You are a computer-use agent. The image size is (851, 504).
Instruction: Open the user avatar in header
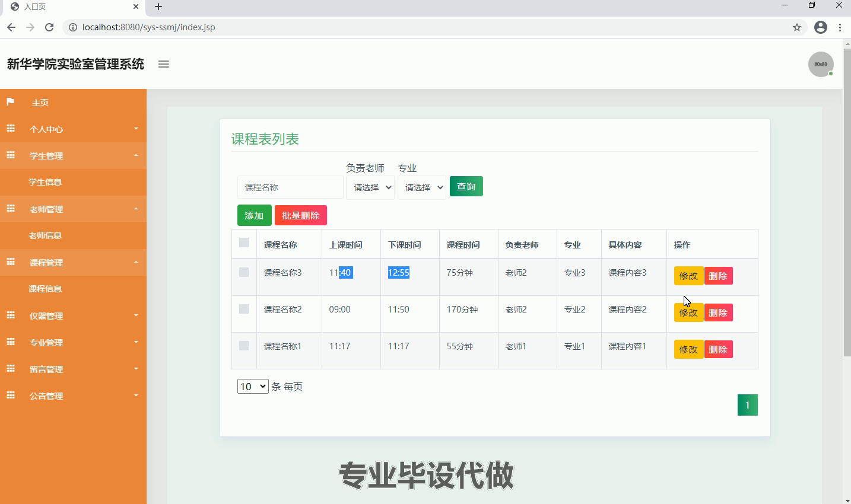point(821,64)
